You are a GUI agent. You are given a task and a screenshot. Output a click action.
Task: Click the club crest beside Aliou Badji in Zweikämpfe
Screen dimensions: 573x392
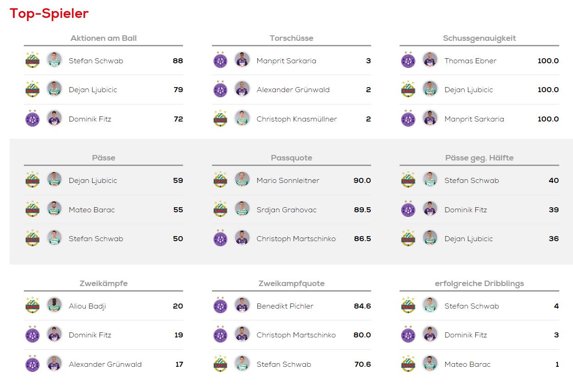click(33, 306)
